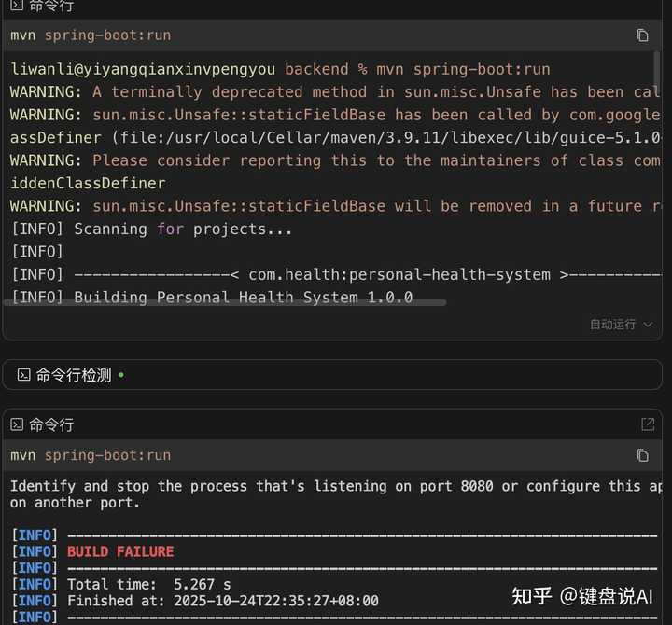Click the com.health:personal-health-system line
Screen dimensions: 672x625
[x=399, y=274]
